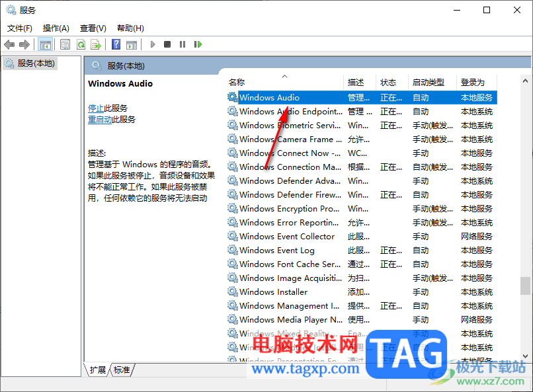This screenshot has height=392, width=533.
Task: Select Windows Connect Now service row
Action: [x=362, y=153]
